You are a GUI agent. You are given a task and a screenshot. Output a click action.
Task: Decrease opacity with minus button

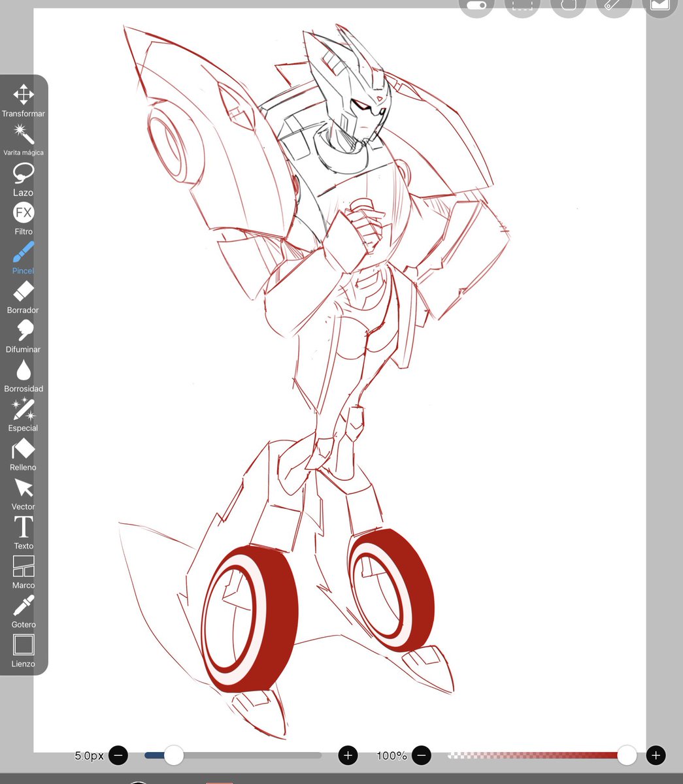[x=422, y=756]
